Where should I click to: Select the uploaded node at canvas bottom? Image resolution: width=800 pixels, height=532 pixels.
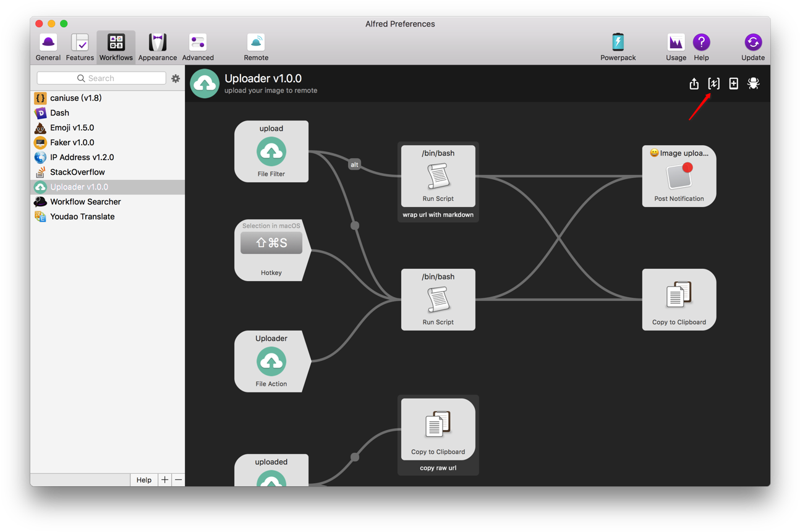coord(271,470)
